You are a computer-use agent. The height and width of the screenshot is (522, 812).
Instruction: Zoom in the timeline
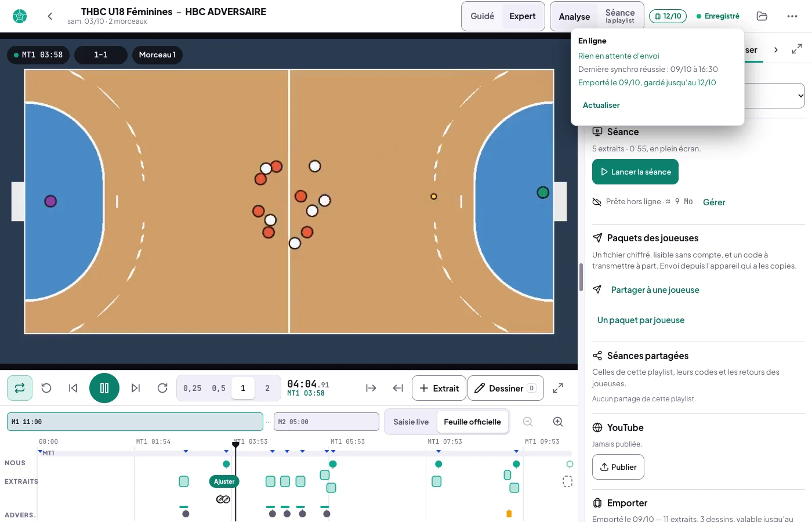tap(558, 422)
